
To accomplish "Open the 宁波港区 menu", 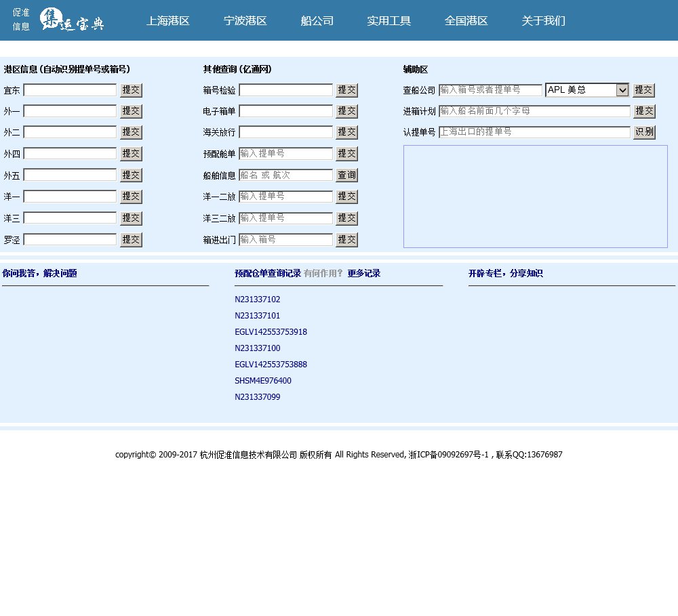I will tap(245, 21).
